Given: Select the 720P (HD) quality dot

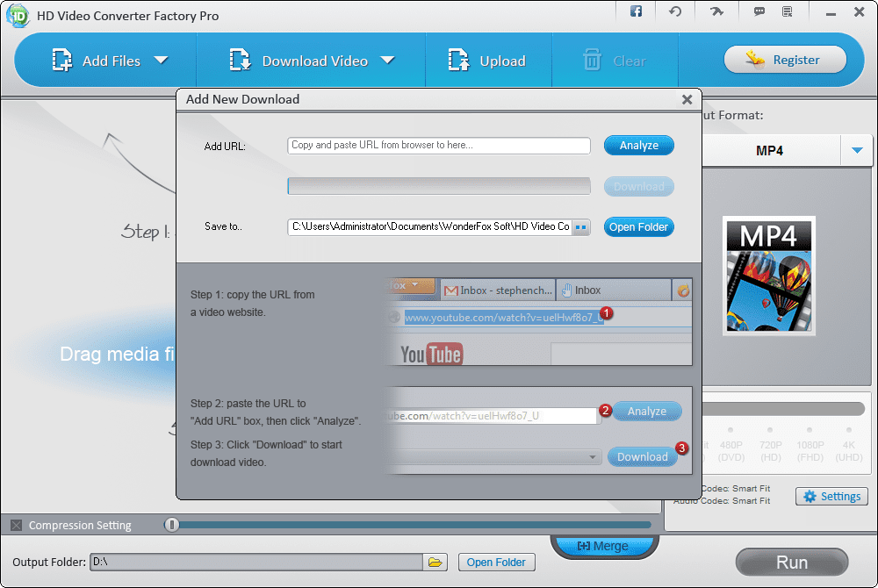Looking at the screenshot, I should tap(770, 430).
